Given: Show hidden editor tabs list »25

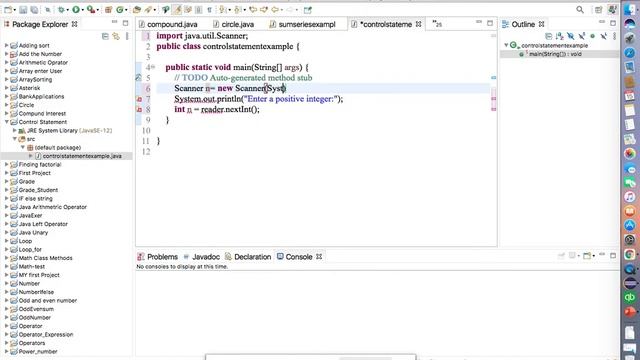Looking at the screenshot, I should (x=437, y=24).
